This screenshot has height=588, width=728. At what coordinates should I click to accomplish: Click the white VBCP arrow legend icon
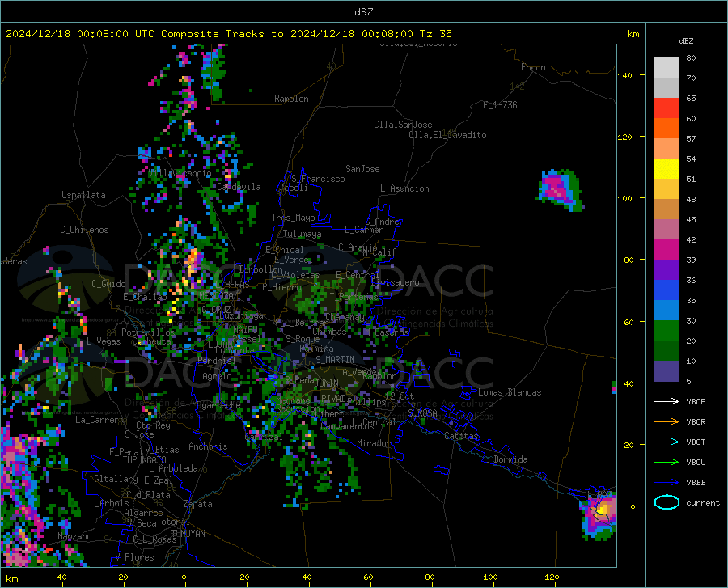coord(667,401)
